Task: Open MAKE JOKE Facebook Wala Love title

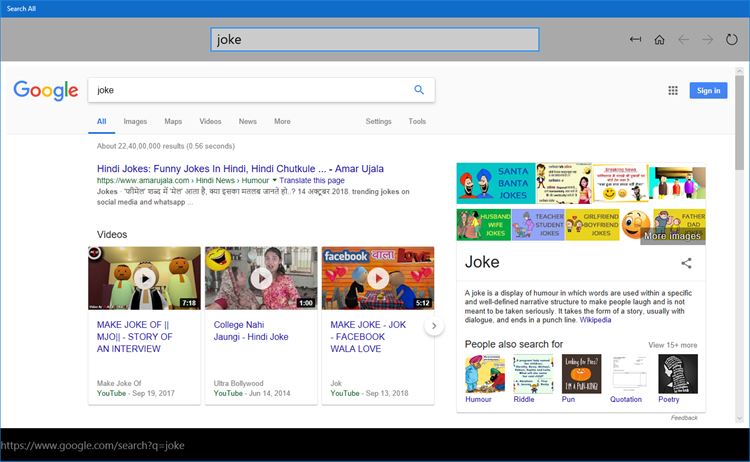Action: point(368,337)
